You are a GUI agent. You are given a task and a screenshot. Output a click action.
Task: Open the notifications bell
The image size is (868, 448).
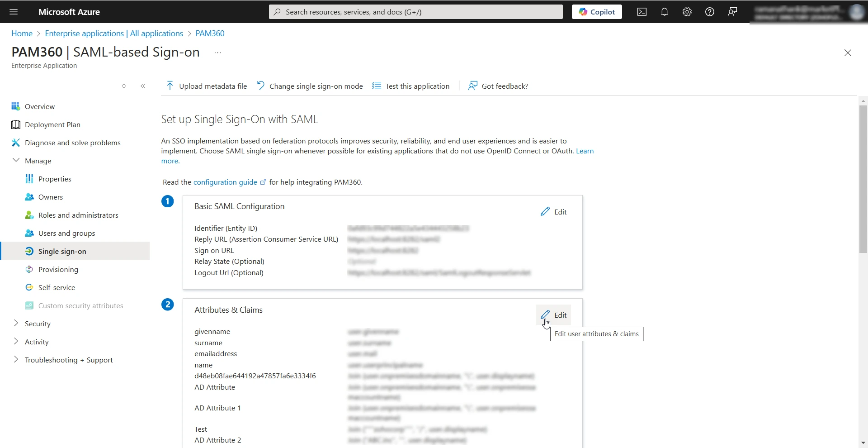coord(664,12)
